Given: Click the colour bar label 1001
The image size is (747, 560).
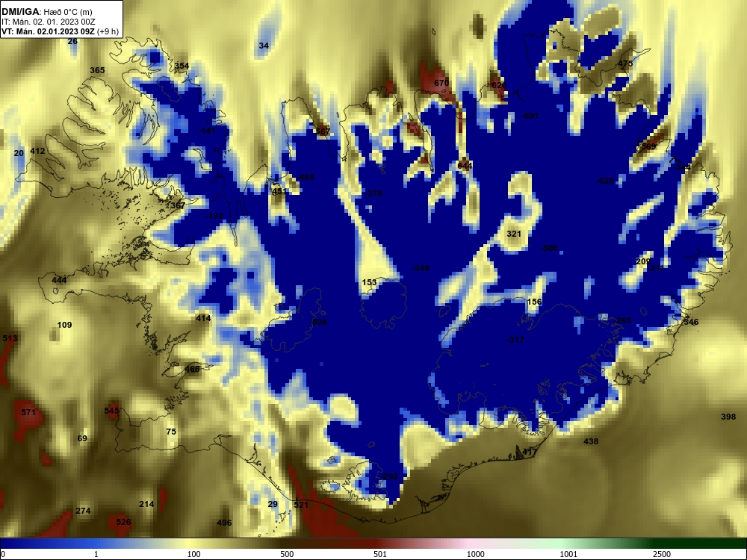Looking at the screenshot, I should click(568, 554).
